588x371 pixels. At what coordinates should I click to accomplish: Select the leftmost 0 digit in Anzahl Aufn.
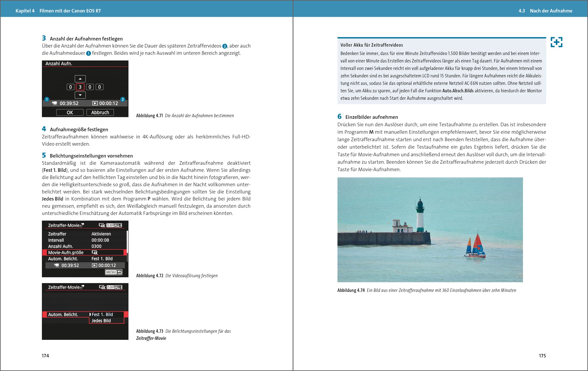click(x=70, y=87)
